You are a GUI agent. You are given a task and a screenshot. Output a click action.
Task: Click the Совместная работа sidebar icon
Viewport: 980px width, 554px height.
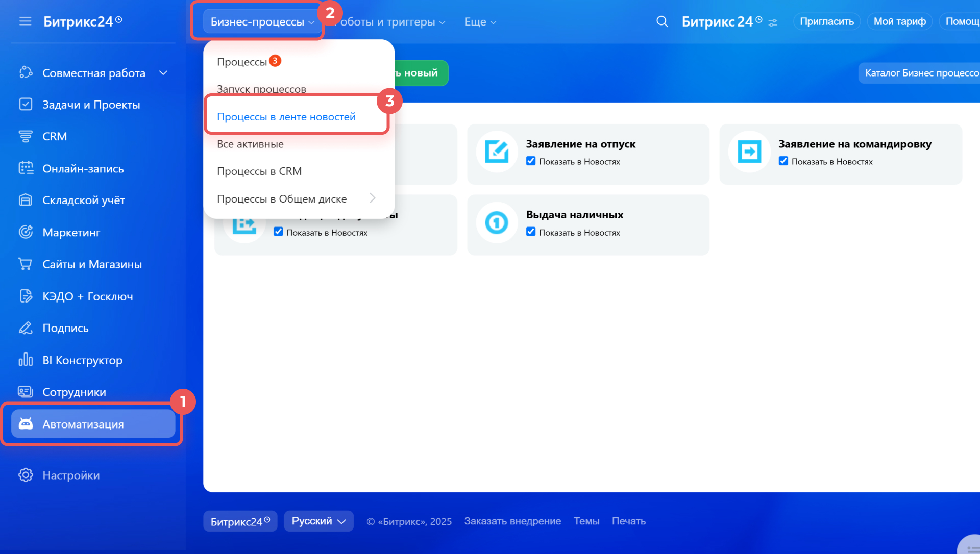click(x=26, y=72)
